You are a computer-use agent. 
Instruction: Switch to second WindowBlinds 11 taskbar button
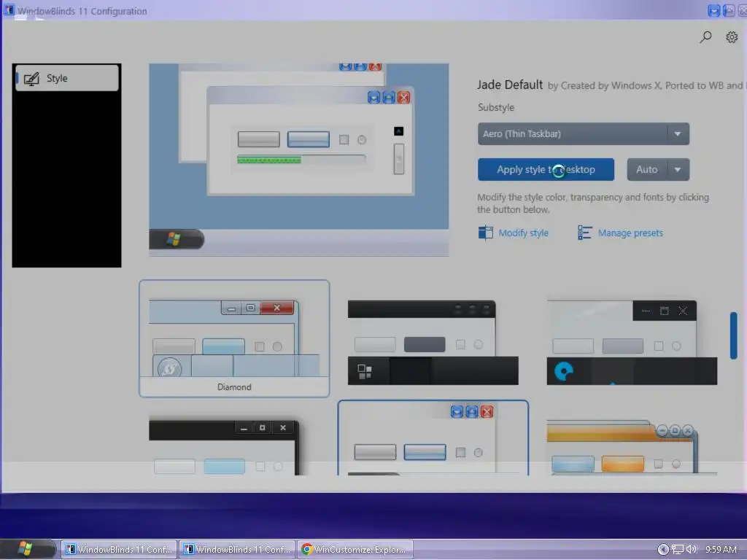(237, 550)
